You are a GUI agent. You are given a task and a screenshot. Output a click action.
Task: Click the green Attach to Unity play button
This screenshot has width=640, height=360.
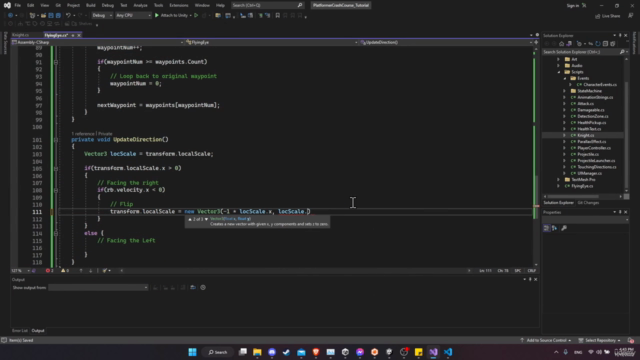[157, 16]
